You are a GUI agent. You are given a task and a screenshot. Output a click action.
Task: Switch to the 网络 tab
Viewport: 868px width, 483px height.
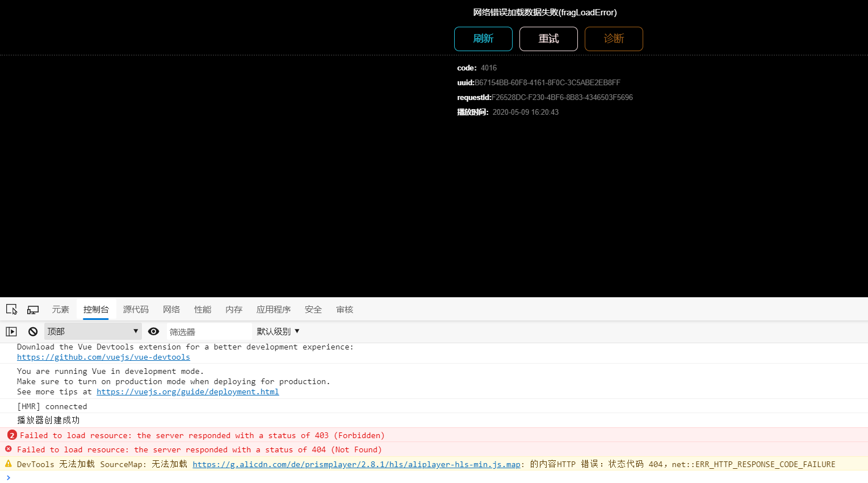pyautogui.click(x=171, y=310)
